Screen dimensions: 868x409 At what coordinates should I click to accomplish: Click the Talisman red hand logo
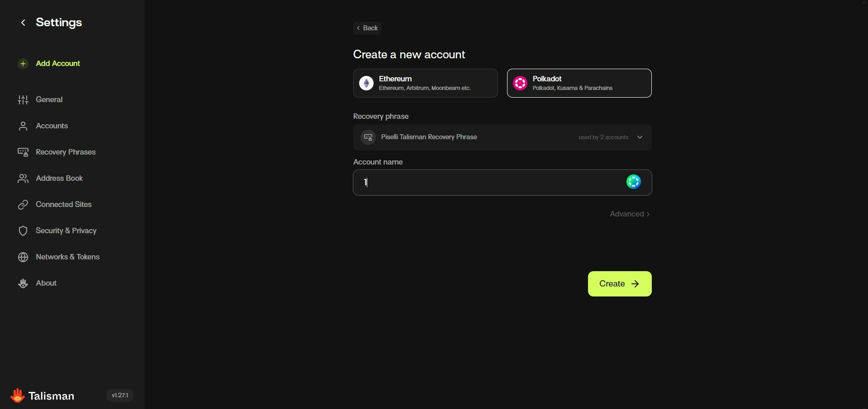pos(18,395)
